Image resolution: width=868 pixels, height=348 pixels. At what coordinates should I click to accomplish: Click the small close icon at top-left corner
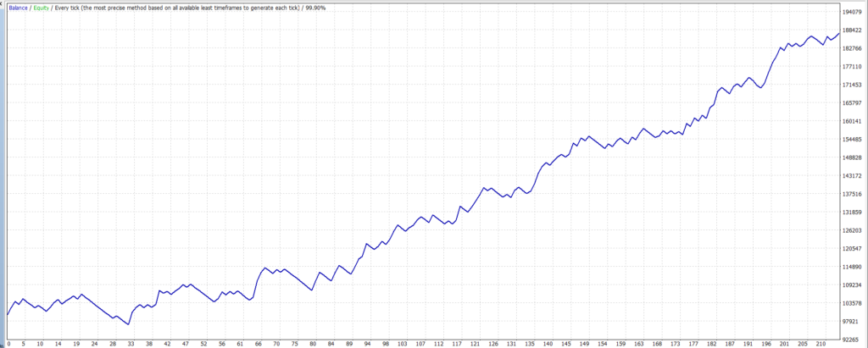pos(2,4)
